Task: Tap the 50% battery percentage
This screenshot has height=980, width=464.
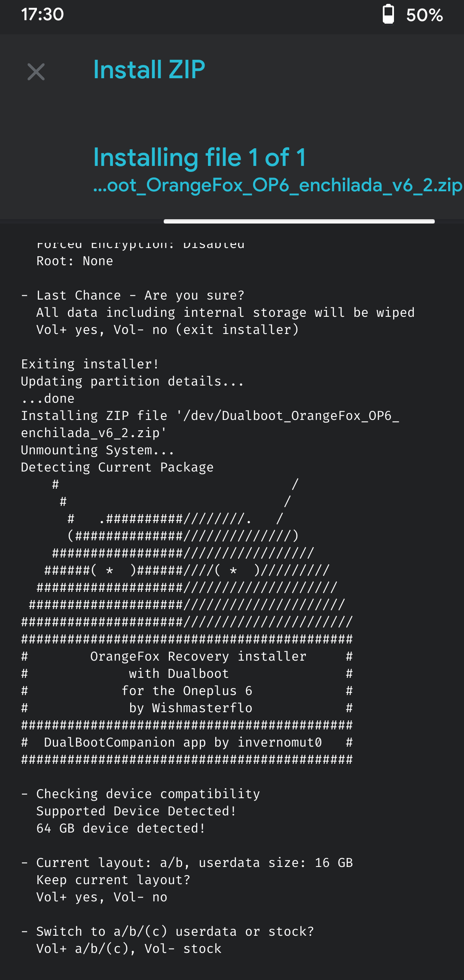Action: click(x=424, y=15)
